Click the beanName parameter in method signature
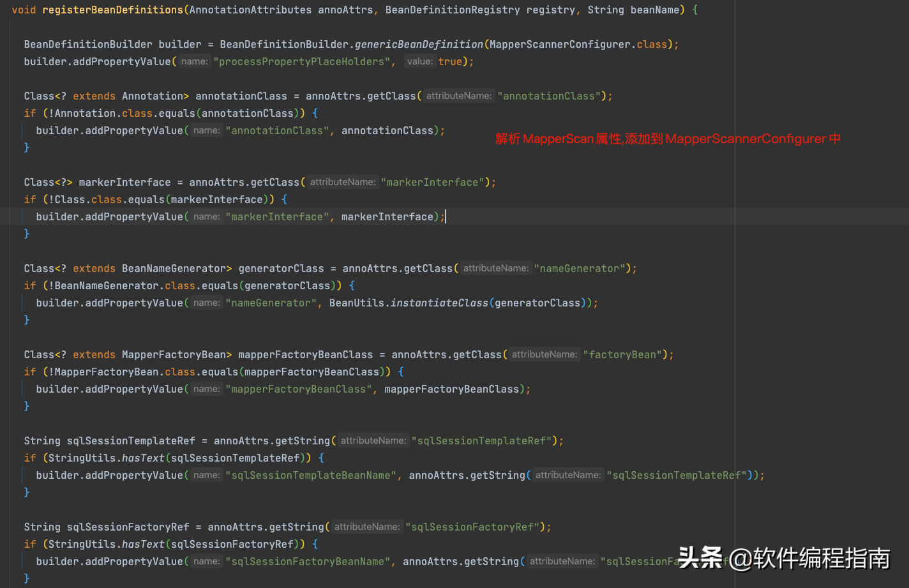Screen dimensions: 909x588 [x=655, y=10]
